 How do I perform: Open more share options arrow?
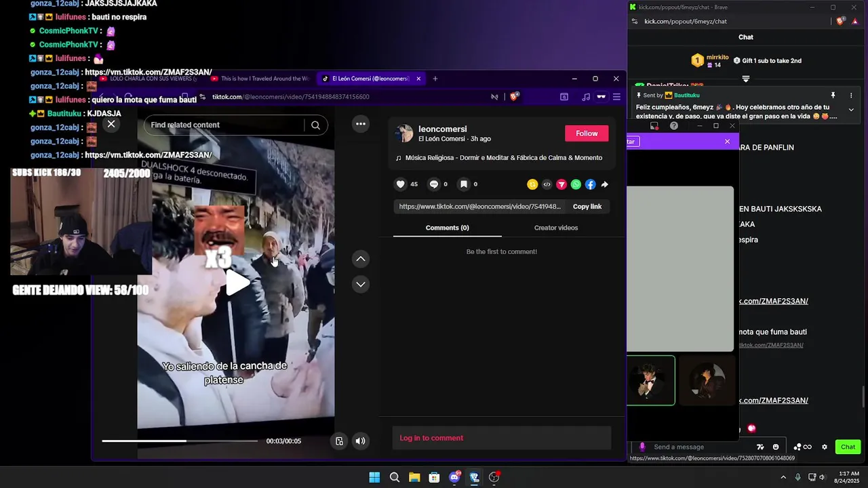click(x=604, y=184)
